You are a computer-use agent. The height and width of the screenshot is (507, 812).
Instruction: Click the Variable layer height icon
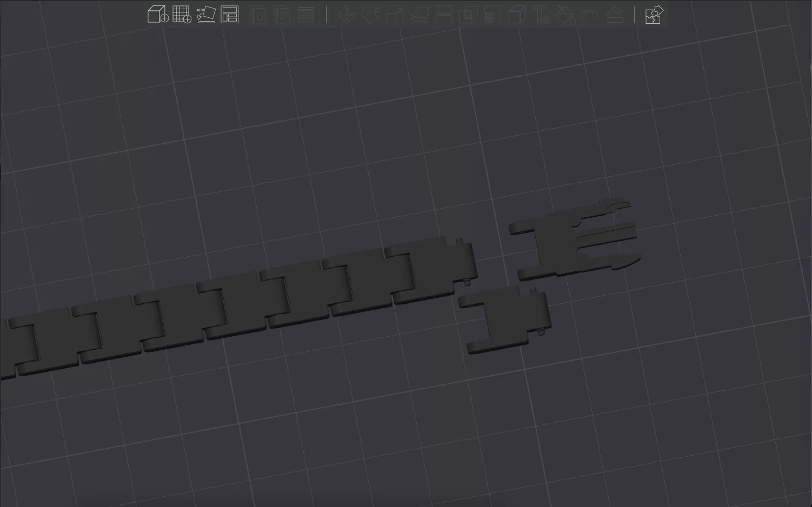pyautogui.click(x=307, y=15)
